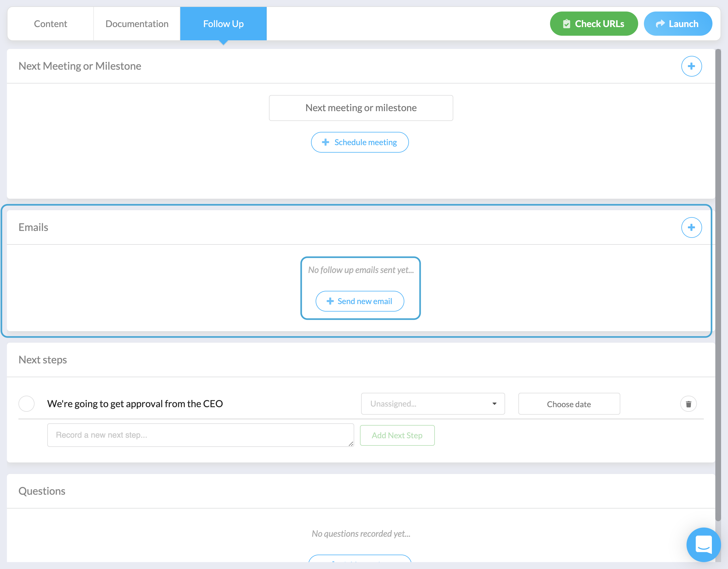Open the Unassigned assignee dropdown
The image size is (728, 569).
pyautogui.click(x=433, y=404)
